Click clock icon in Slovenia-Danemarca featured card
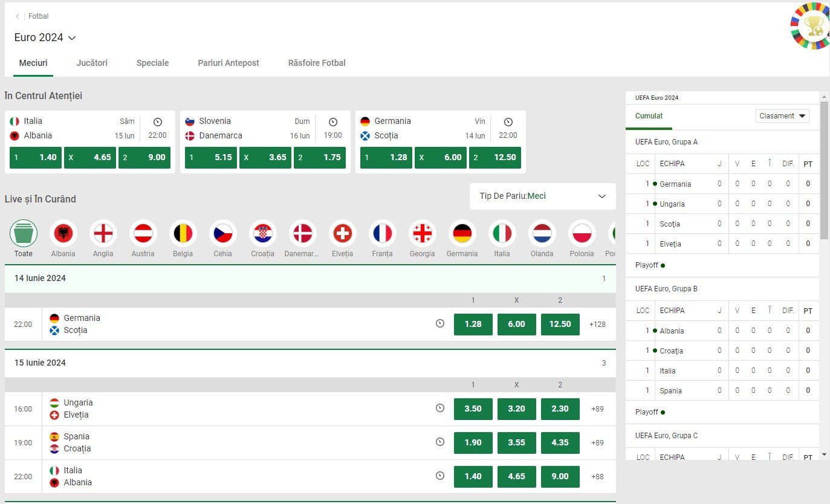 coord(333,122)
